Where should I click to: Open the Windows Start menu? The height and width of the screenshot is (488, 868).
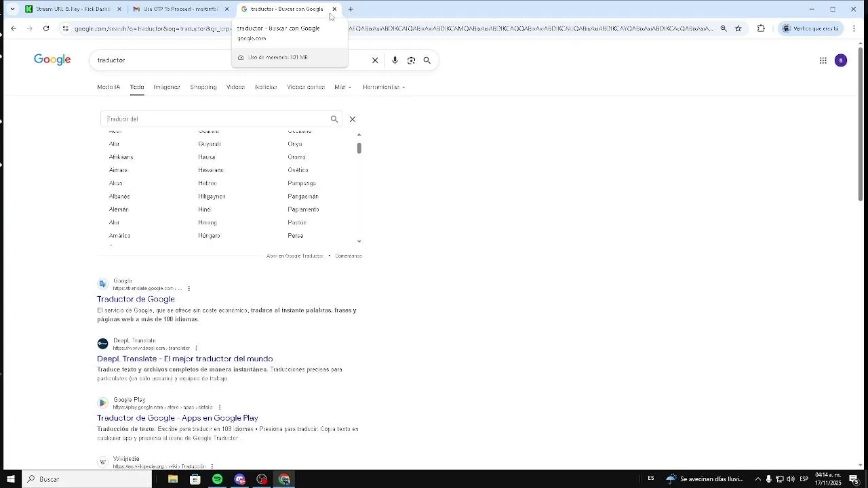(x=11, y=479)
